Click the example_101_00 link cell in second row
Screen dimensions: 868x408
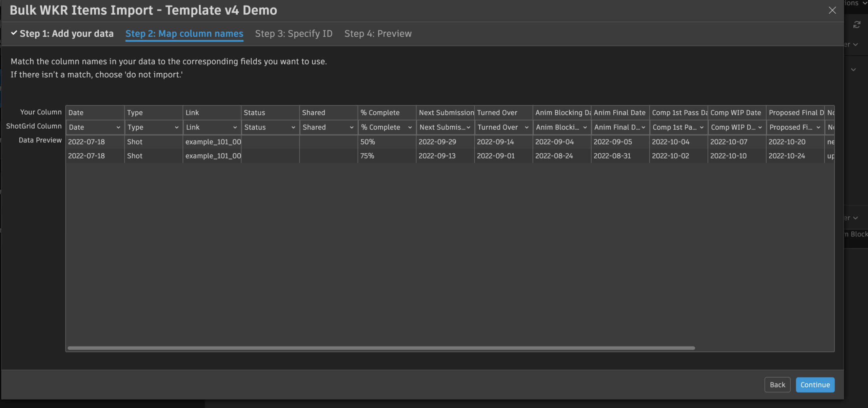[212, 156]
